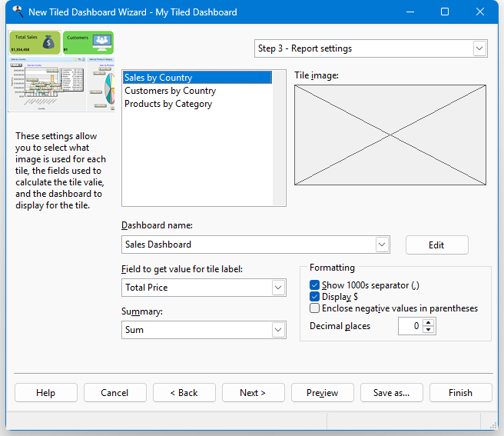Image resolution: width=504 pixels, height=436 pixels.
Task: Click inside the Decimal places field
Action: 410,326
